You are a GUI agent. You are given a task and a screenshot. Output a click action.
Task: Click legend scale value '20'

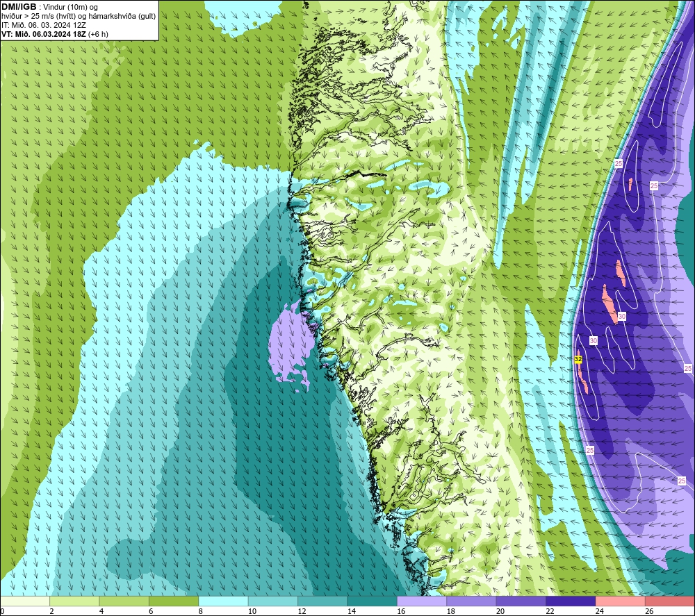[x=500, y=611]
